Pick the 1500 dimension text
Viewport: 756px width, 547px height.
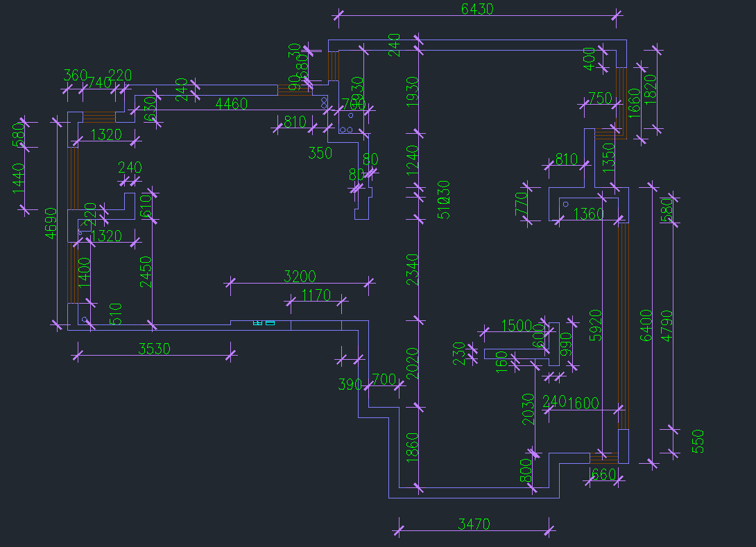coord(517,325)
